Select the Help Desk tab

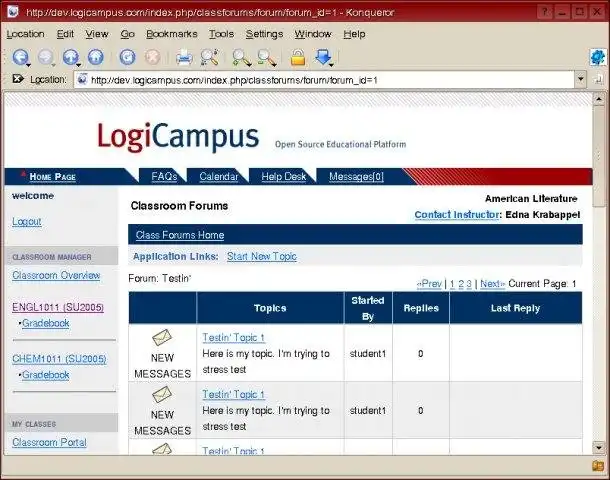(284, 177)
